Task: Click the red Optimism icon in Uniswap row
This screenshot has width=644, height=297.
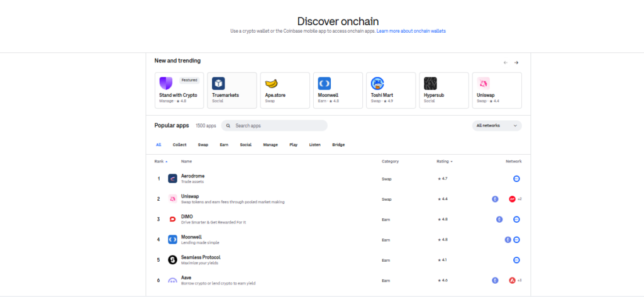Action: pyautogui.click(x=512, y=199)
